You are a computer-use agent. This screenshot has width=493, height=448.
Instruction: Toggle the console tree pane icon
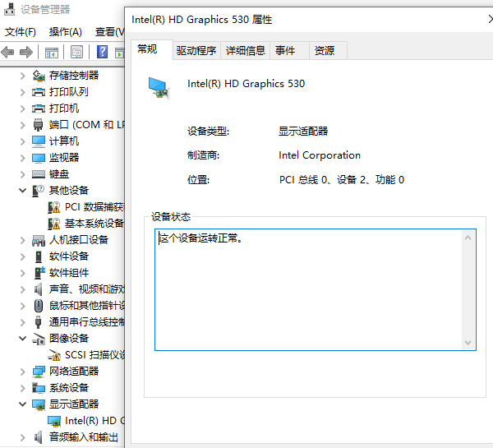[x=52, y=53]
